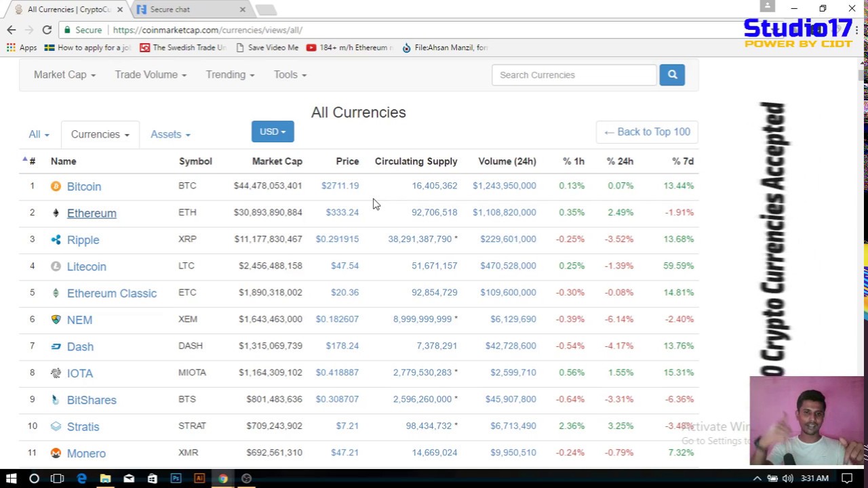Image resolution: width=868 pixels, height=488 pixels.
Task: Sort table by % 7d column header
Action: 683,161
